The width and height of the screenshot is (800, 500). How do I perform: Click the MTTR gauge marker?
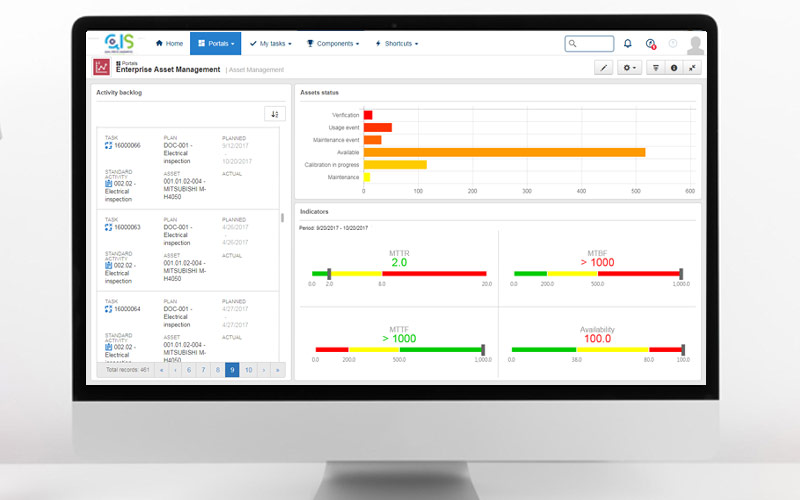[328, 273]
